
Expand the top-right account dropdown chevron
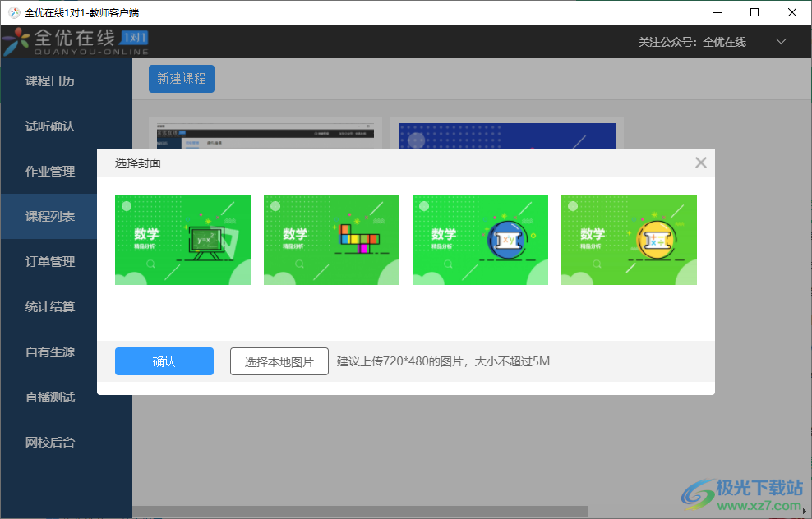tap(781, 42)
